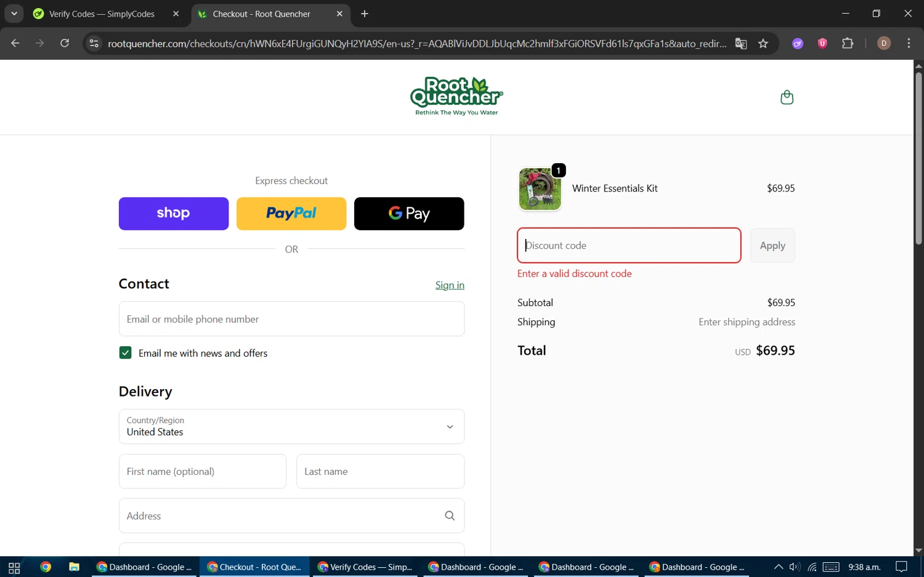Open the touch keyboard tray icon
This screenshot has height=577, width=924.
point(831,567)
